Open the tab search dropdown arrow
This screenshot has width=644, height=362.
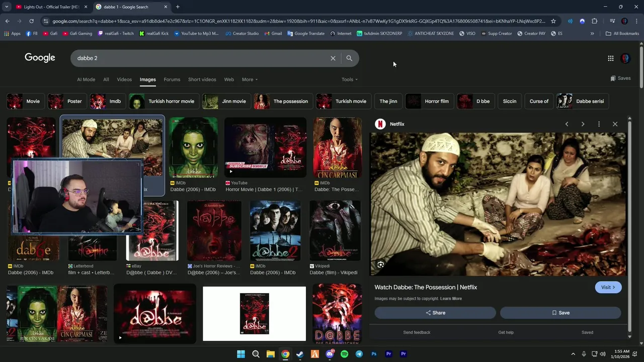click(x=7, y=7)
